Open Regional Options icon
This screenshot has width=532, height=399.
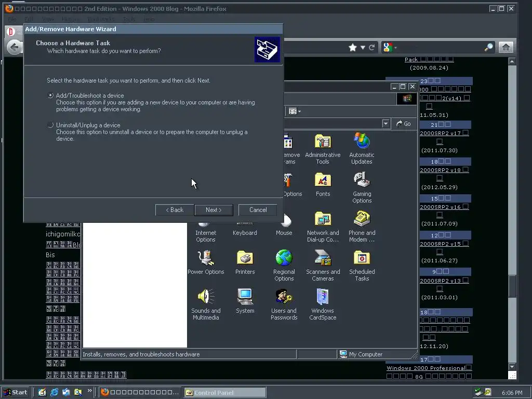(x=284, y=265)
